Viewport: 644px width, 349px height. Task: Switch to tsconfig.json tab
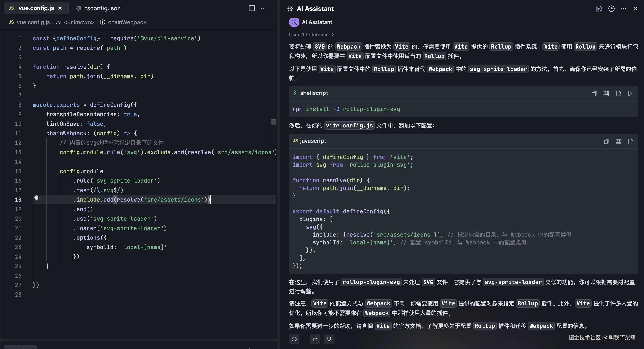(x=103, y=8)
